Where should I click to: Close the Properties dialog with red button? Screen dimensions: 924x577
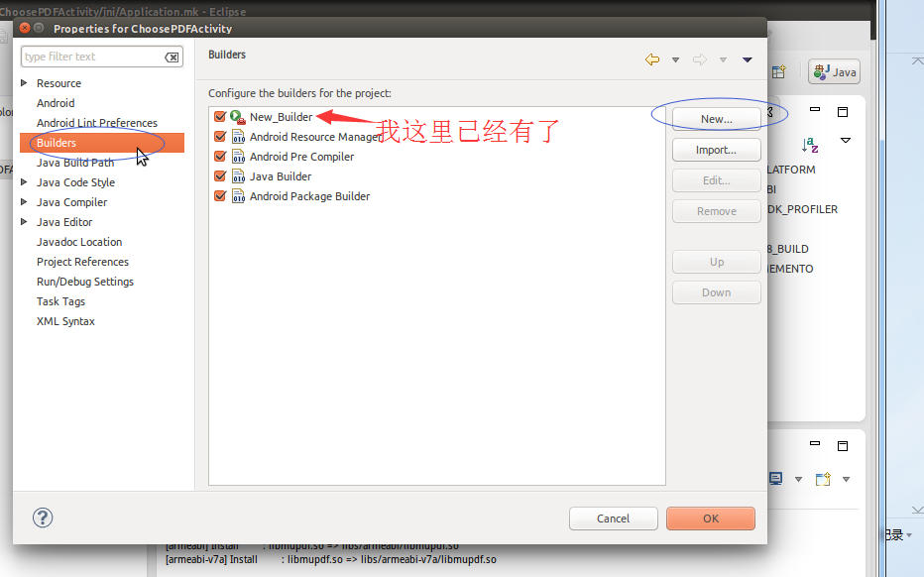coord(25,28)
